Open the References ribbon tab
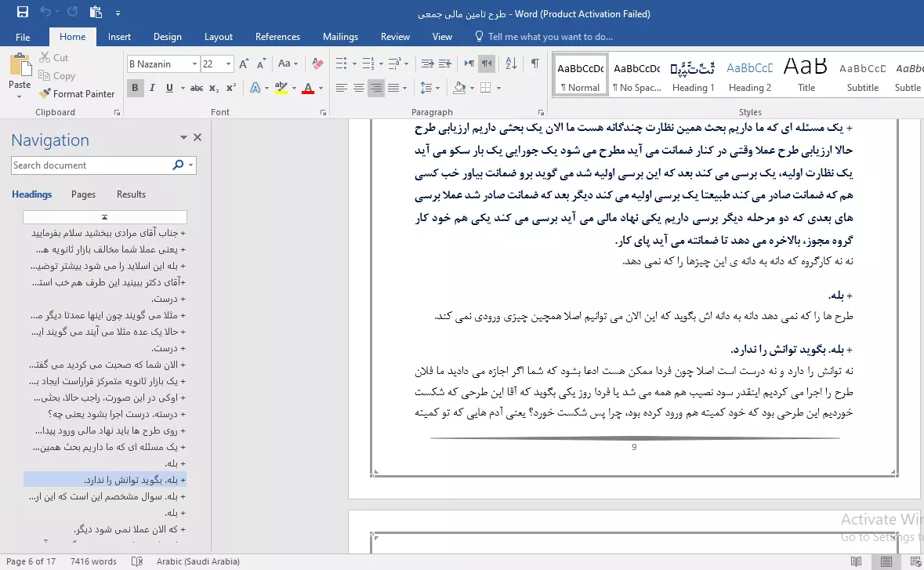This screenshot has width=924, height=570. (x=277, y=37)
